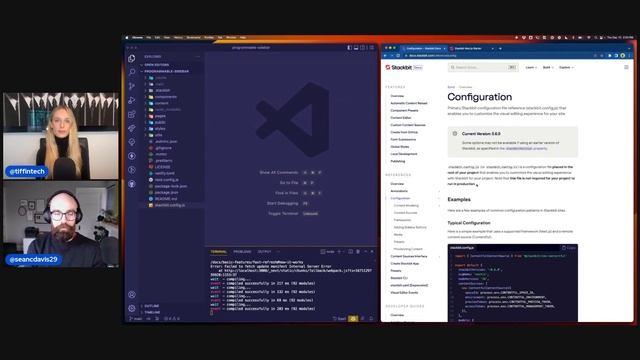Toggle the secondary sidebar layout button in VS Code
Viewport: 640px width, 360px height.
(x=362, y=48)
